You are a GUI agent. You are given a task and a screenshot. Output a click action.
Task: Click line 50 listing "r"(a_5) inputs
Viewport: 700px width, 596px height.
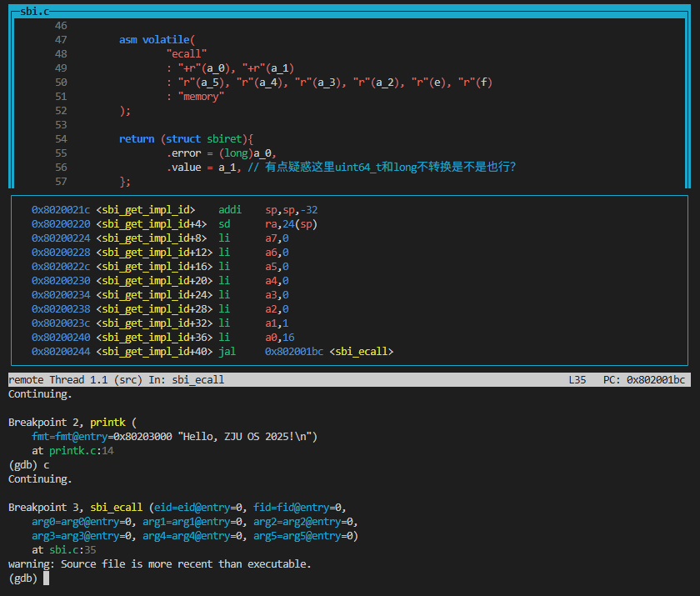pos(329,83)
